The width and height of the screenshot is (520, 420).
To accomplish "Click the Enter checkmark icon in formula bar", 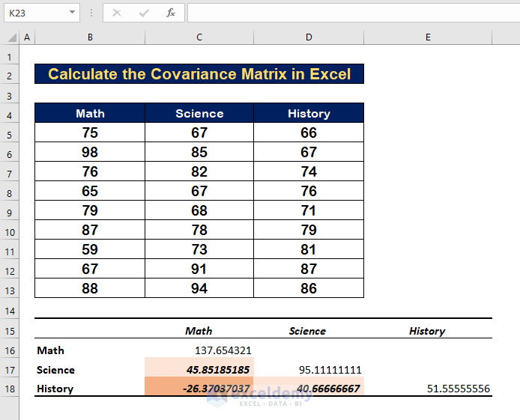I will pos(144,13).
